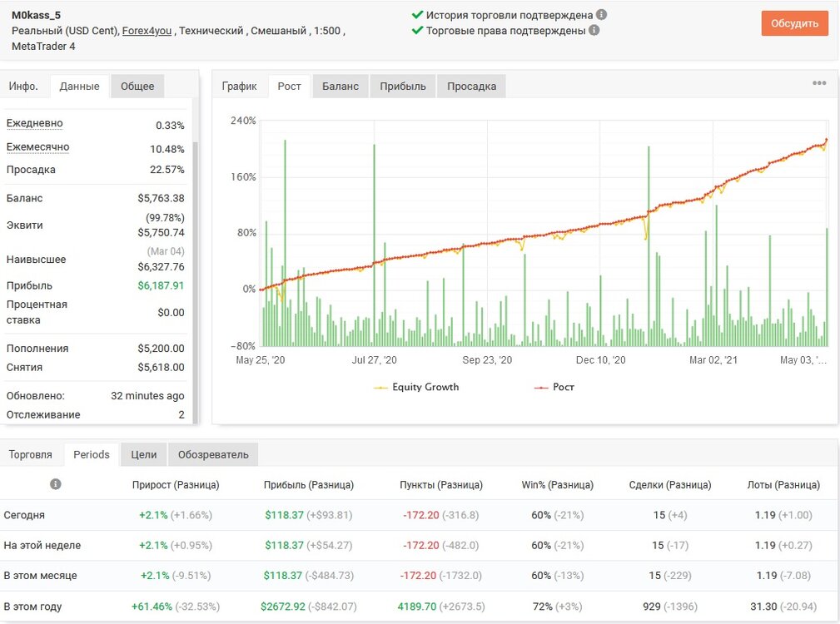The image size is (840, 624).
Task: Select the Рост chart tab
Action: click(289, 87)
